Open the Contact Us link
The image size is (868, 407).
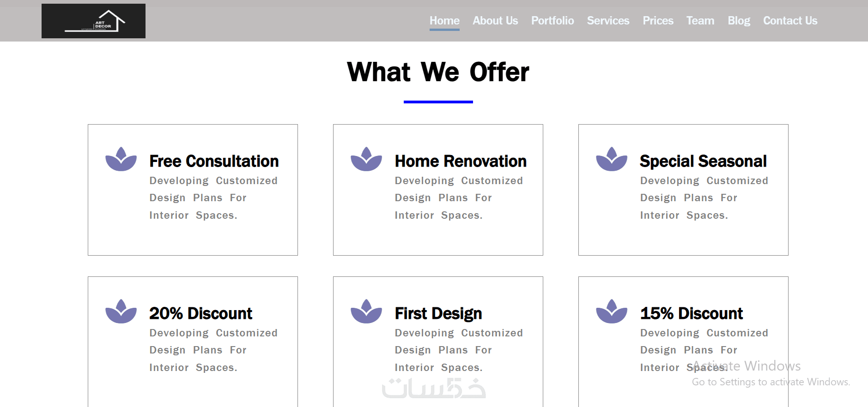(790, 21)
